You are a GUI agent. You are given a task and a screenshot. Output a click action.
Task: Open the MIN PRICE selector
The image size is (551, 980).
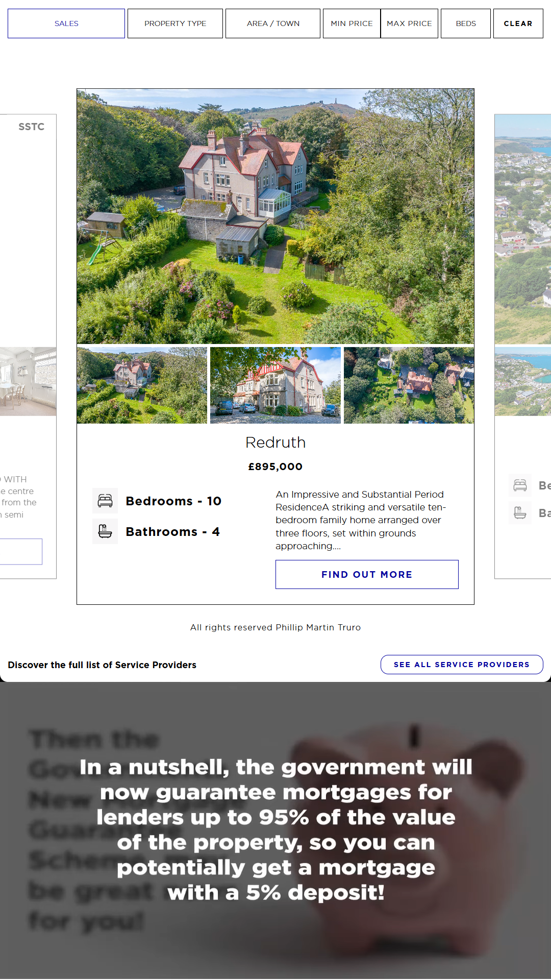point(352,23)
